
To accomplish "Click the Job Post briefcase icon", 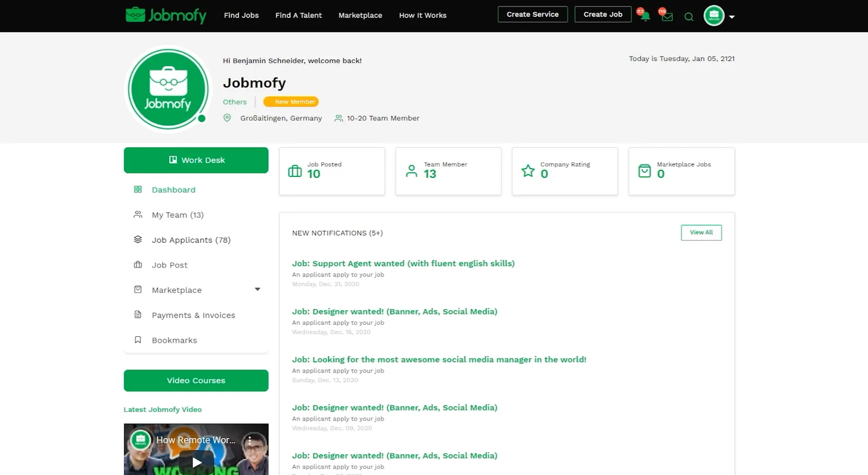I will click(138, 265).
